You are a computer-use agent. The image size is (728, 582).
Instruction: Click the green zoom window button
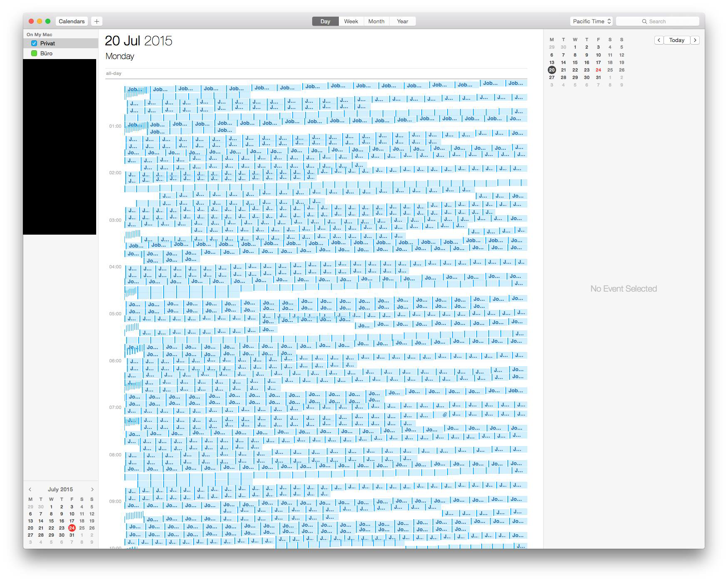point(48,21)
